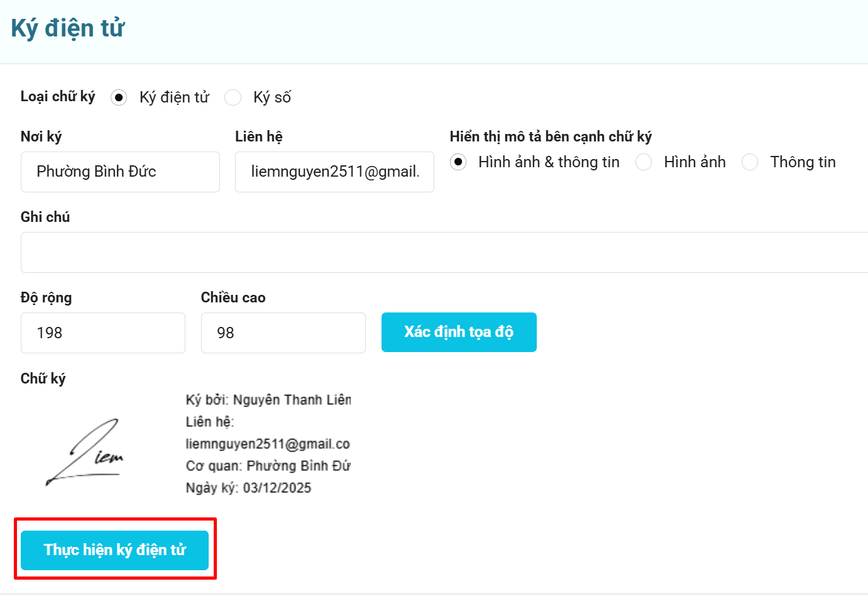Click the 'Cơ quan: Phường Bình Đức' preview line
The width and height of the screenshot is (868, 596).
(268, 466)
